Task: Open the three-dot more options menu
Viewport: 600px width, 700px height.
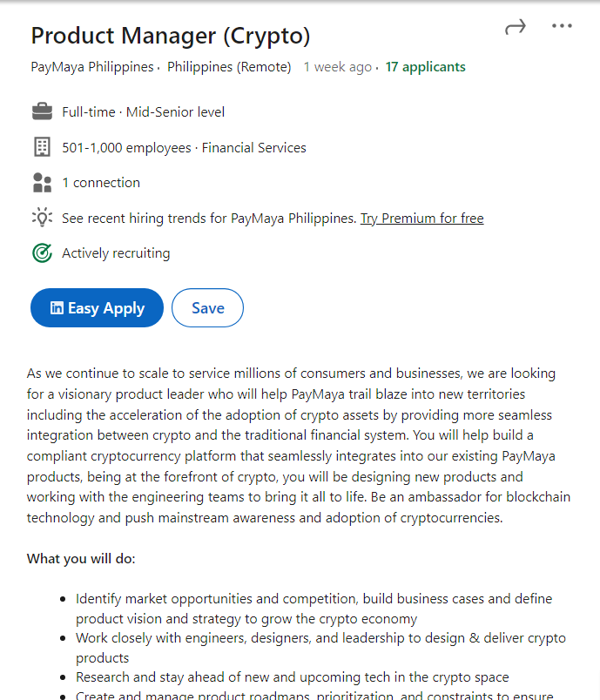Action: pyautogui.click(x=562, y=26)
